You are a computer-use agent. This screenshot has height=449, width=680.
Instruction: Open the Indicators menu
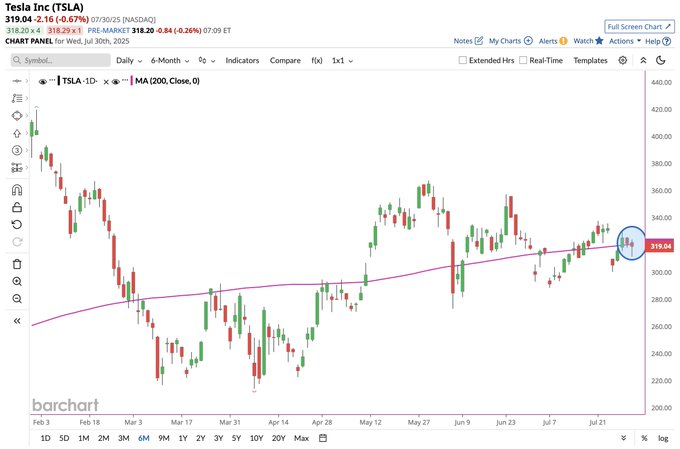(242, 61)
